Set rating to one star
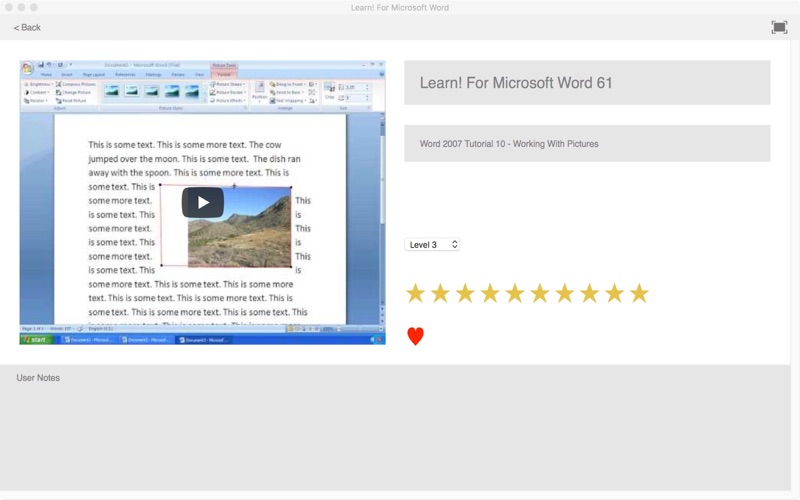This screenshot has width=800, height=500. click(415, 293)
